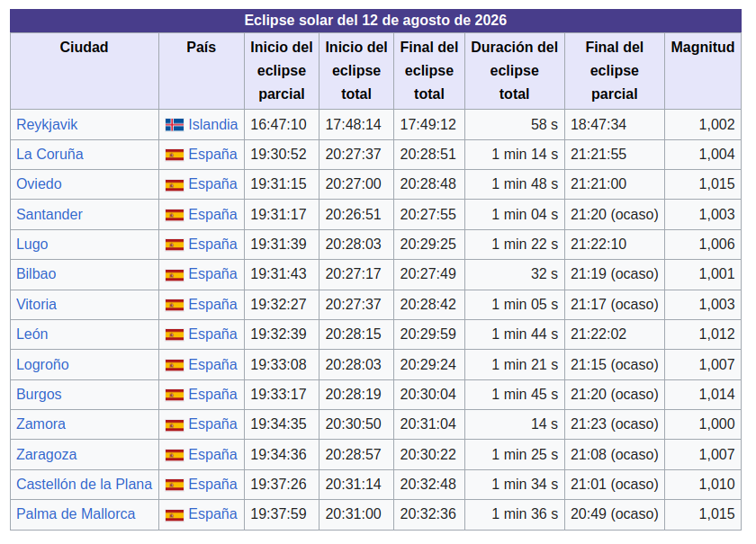Open the Lugo city link
The image size is (756, 544).
click(31, 245)
